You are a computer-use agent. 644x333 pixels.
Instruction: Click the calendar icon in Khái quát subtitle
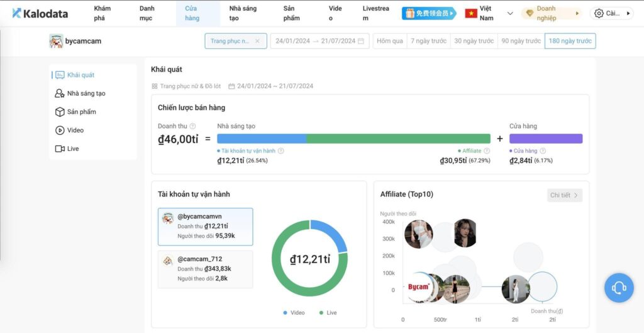231,86
